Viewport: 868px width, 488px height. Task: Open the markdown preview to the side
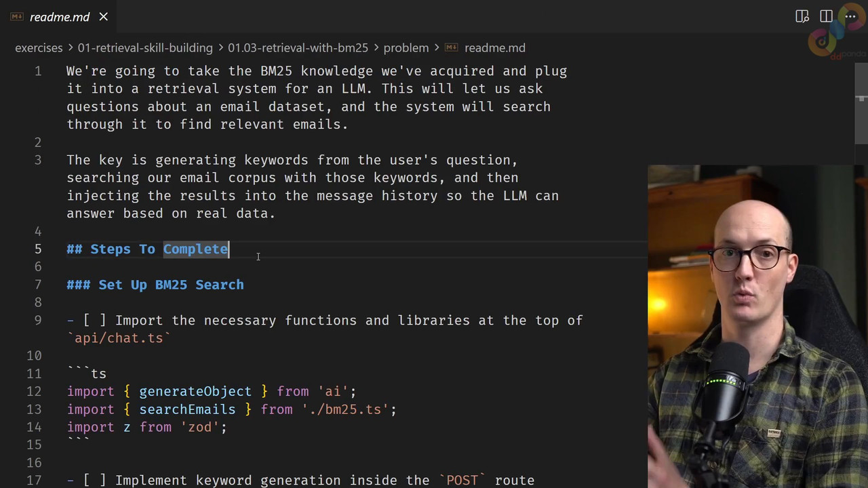point(802,17)
